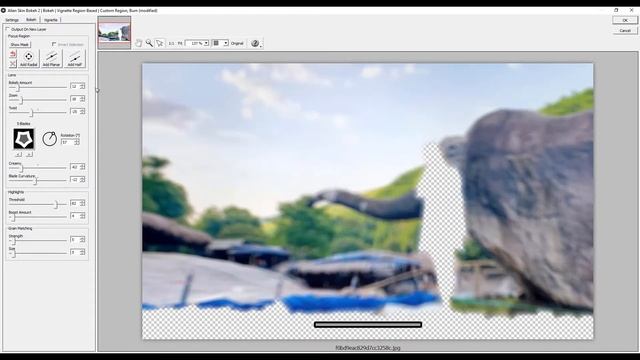Click Grain Strength value stepper

(x=82, y=240)
